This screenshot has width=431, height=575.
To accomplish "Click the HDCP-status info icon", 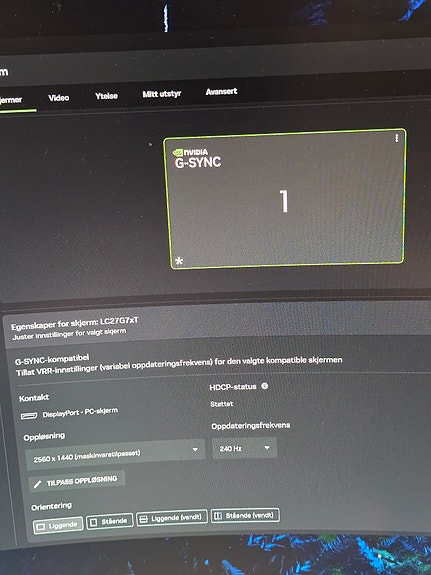I will (x=264, y=386).
